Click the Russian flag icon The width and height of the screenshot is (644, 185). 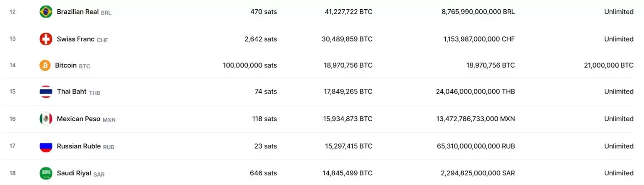click(46, 146)
